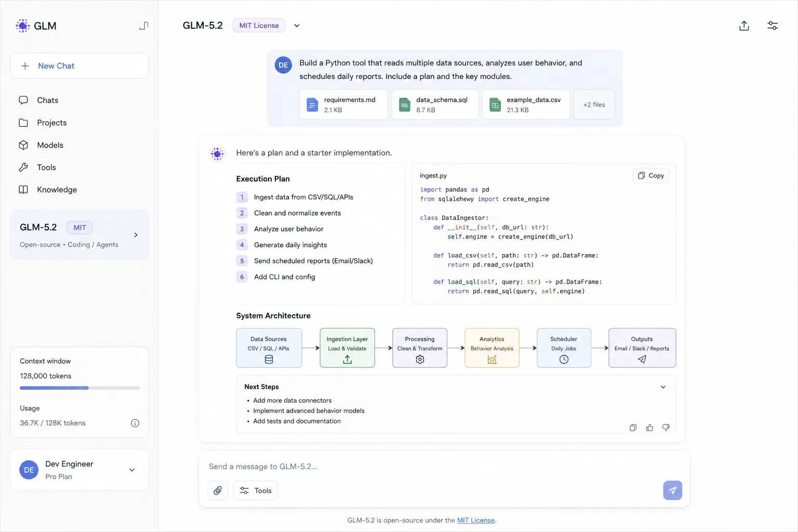Click the Ingestion Layer upload icon

coord(348,360)
